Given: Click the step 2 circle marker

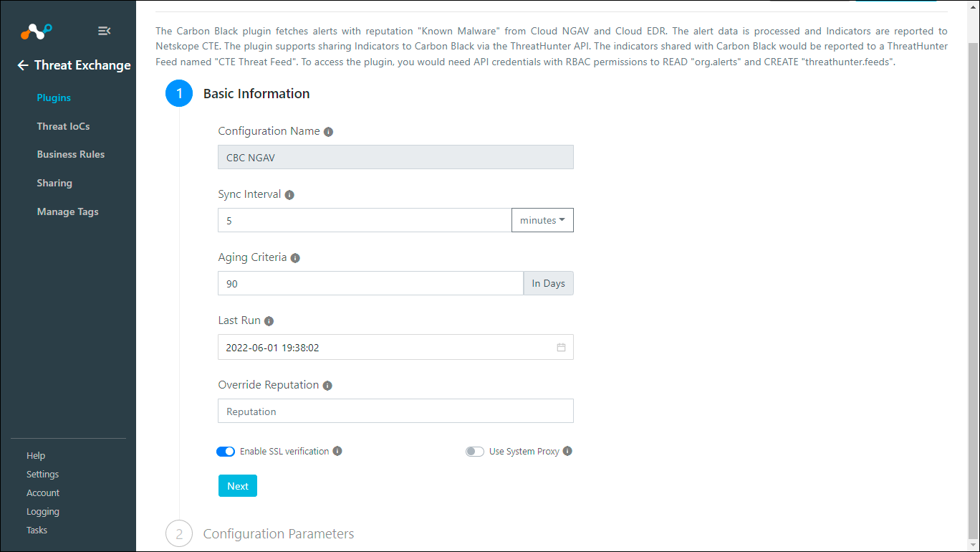Looking at the screenshot, I should (x=179, y=534).
